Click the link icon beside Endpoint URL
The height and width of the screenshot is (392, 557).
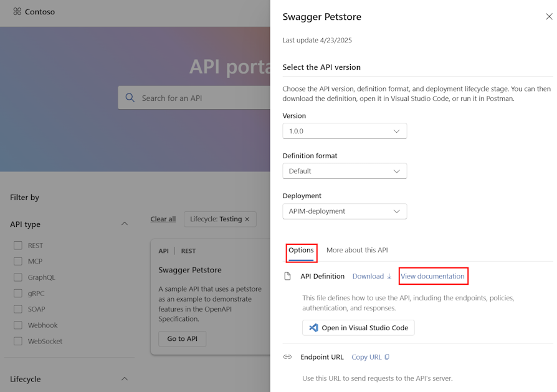(287, 356)
